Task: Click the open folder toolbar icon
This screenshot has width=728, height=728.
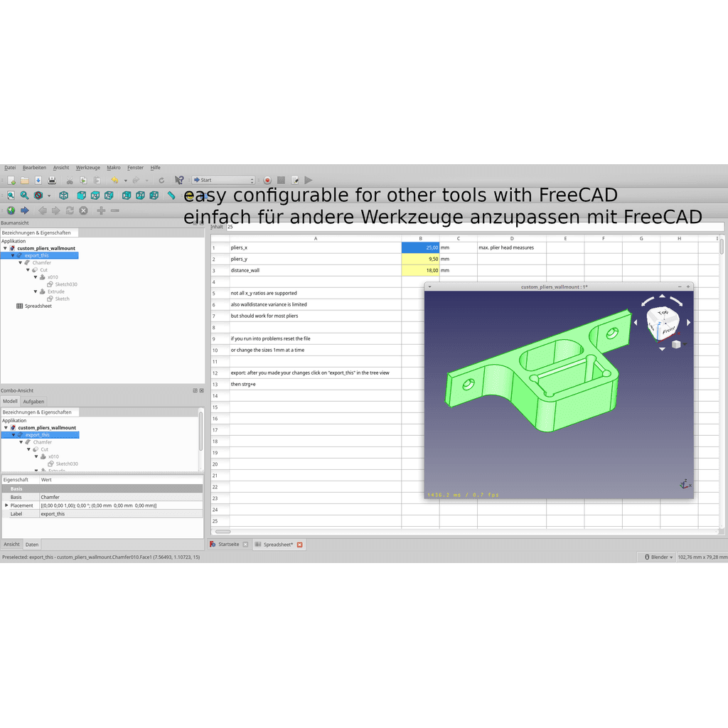Action: [25, 180]
